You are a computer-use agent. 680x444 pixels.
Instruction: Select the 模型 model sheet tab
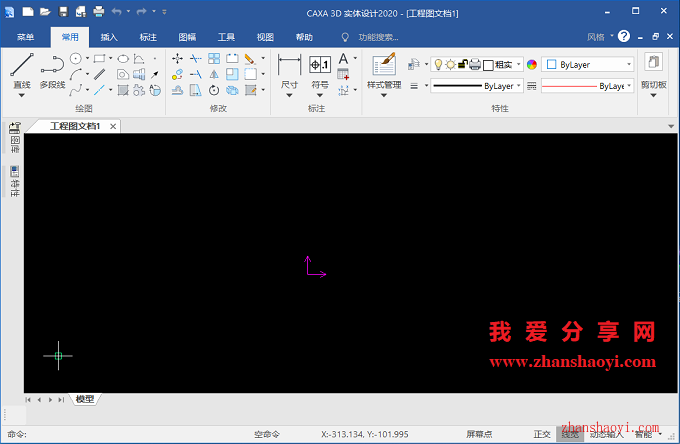tap(85, 399)
